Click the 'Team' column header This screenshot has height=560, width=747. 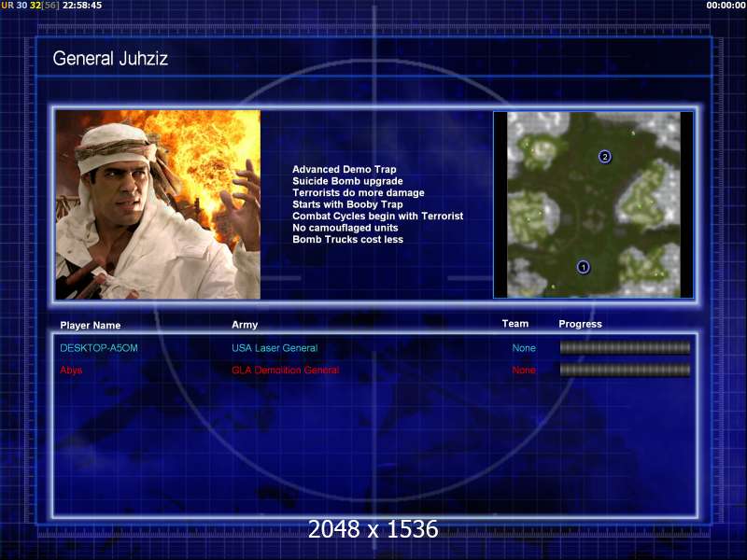tap(515, 324)
